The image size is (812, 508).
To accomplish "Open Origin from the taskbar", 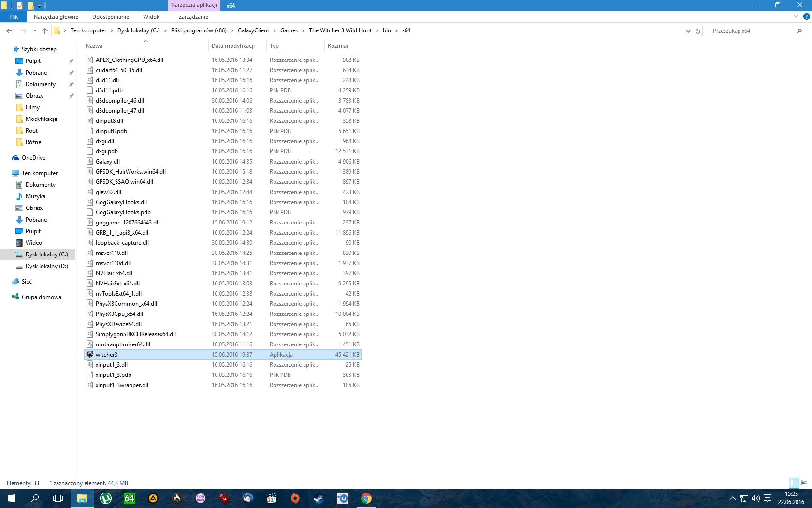I will point(295,498).
